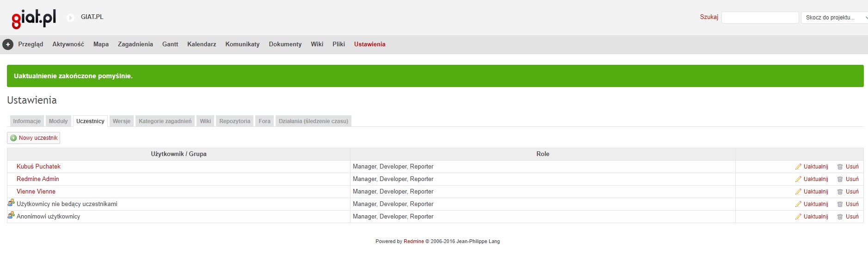Viewport: 868px width, 256px height.
Task: Switch to the Informacje tab
Action: [27, 121]
